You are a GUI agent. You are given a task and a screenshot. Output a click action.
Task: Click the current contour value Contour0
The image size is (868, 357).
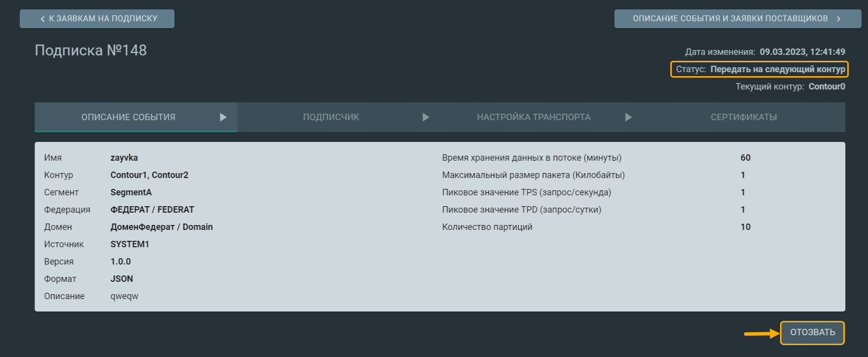tap(826, 87)
